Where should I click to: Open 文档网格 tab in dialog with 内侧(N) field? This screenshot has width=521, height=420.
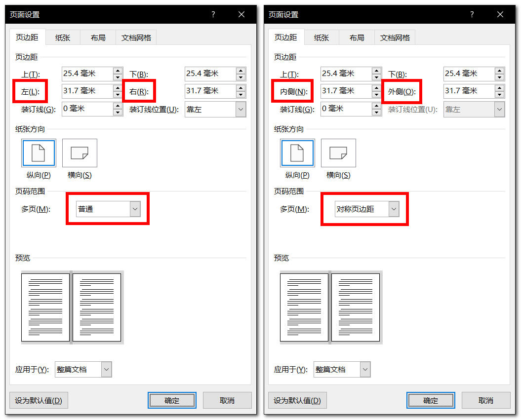coord(395,38)
